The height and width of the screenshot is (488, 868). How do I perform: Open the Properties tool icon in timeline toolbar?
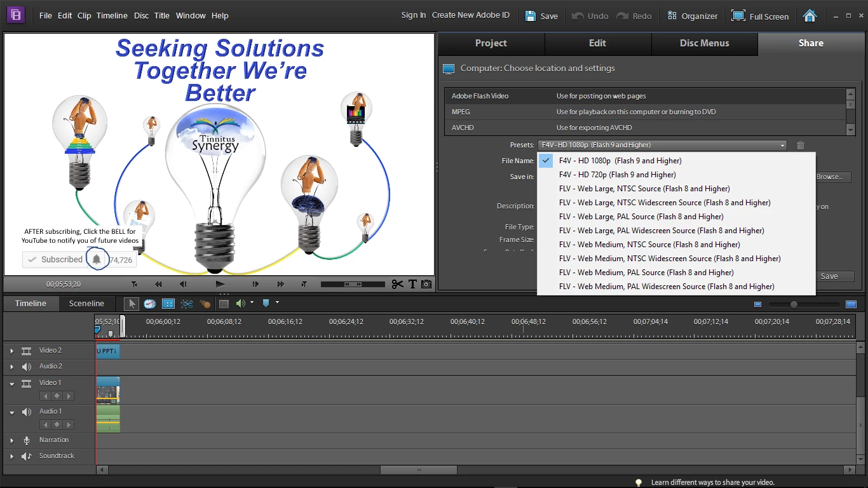click(x=168, y=304)
